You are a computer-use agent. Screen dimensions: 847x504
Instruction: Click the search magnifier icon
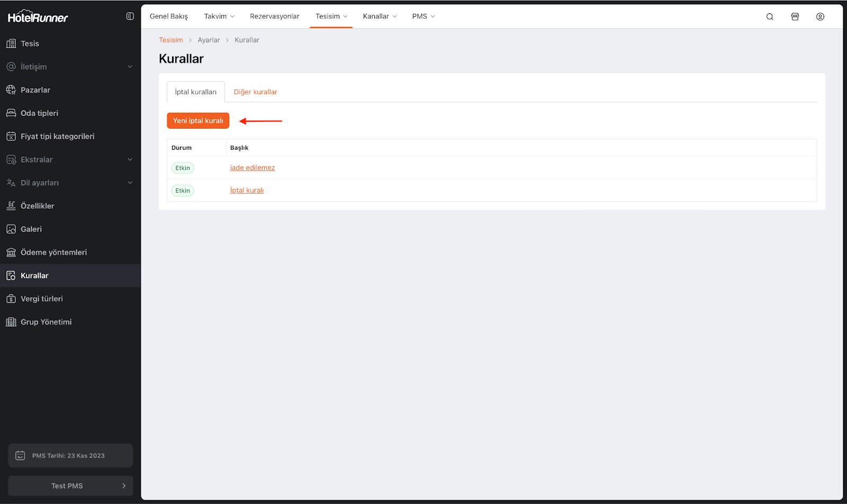770,16
